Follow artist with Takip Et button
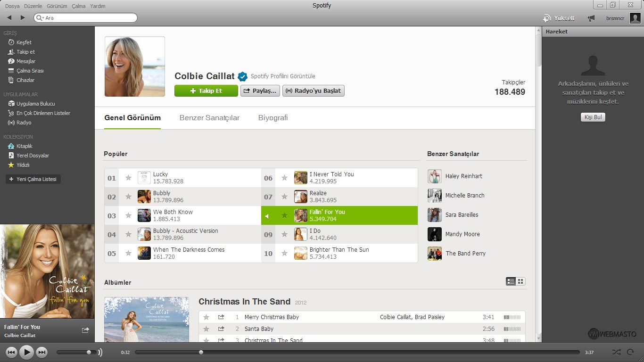This screenshot has width=644, height=362. [206, 90]
